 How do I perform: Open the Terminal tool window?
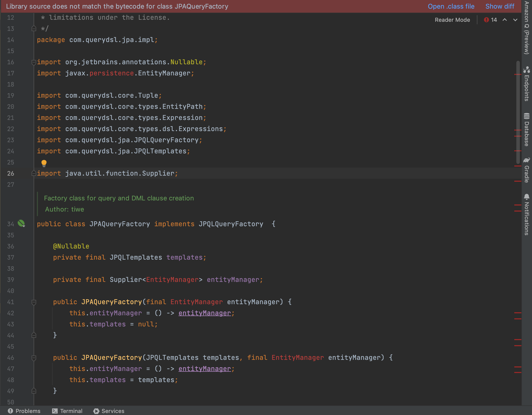click(67, 411)
